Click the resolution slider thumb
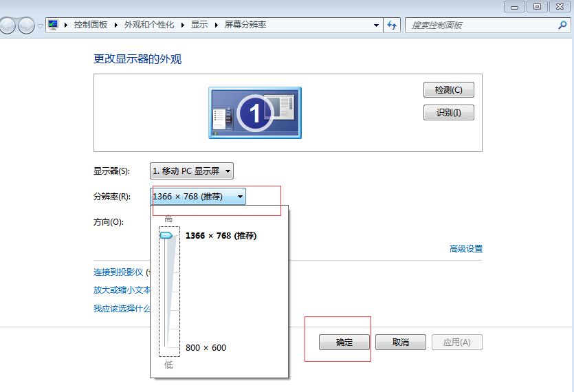The image size is (574, 392). click(166, 235)
